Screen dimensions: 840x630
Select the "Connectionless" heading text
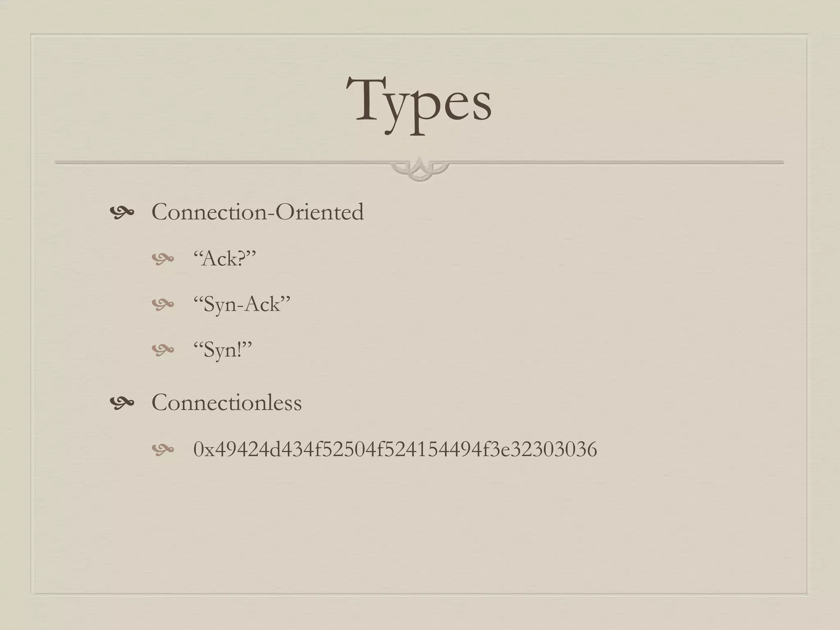(x=226, y=402)
